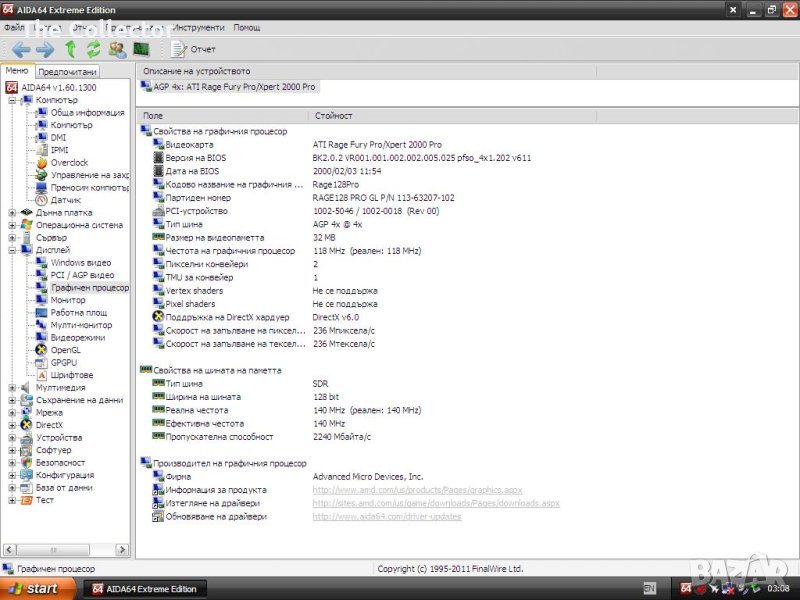800x600 pixels.
Task: Click the Forward arrow in toolbar
Action: coord(45,49)
